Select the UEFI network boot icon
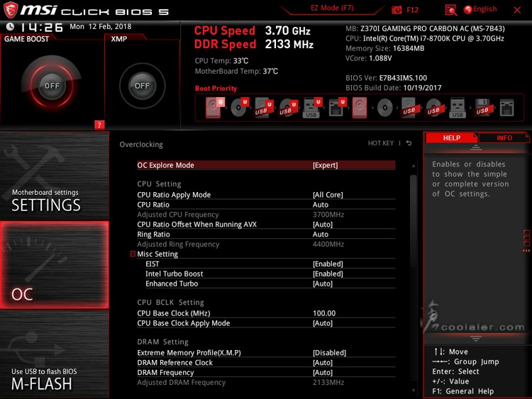 click(x=337, y=108)
